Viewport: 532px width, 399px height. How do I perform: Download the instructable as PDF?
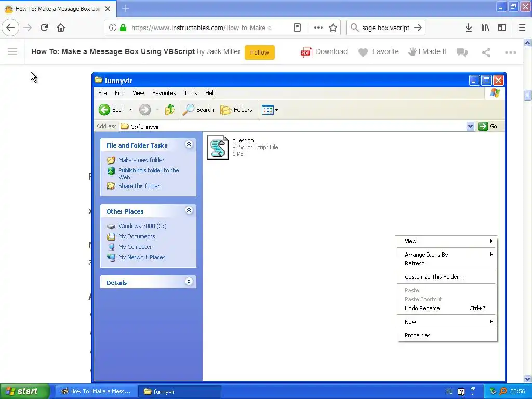[324, 52]
